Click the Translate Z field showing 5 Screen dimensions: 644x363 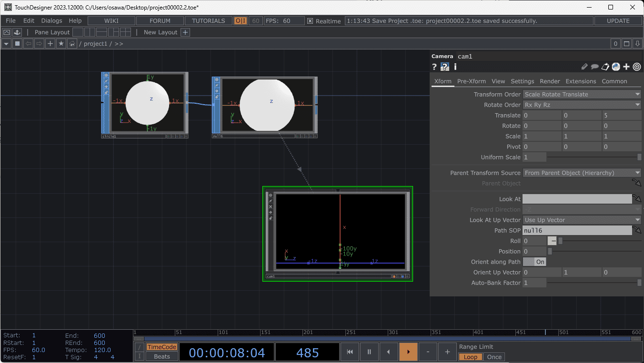622,115
